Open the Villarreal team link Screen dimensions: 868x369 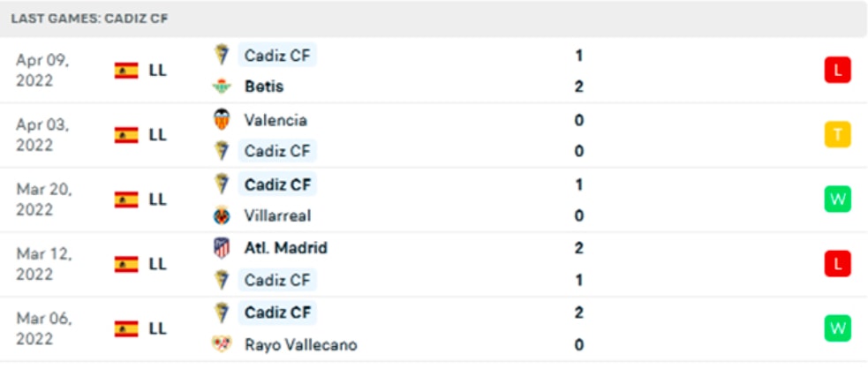coord(277,215)
